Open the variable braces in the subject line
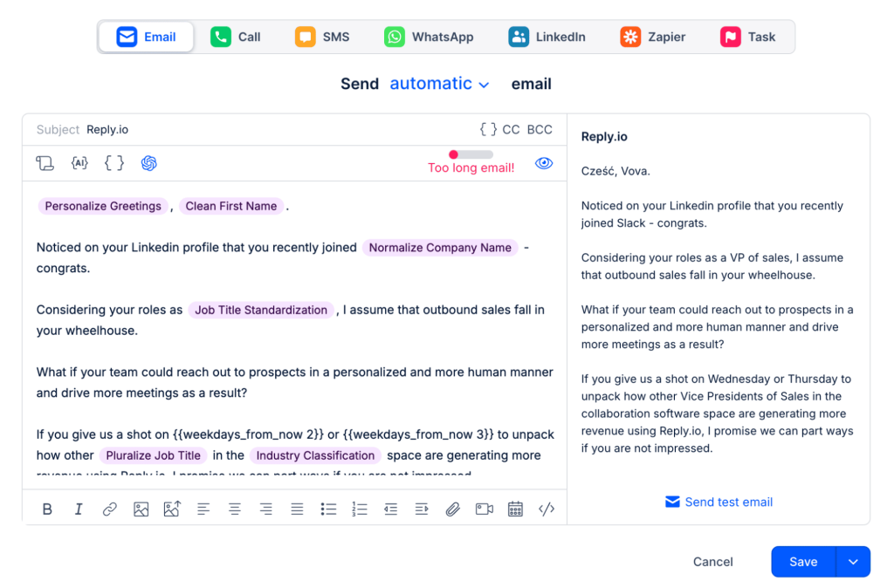Viewport: 894px width, 588px height. pos(488,129)
